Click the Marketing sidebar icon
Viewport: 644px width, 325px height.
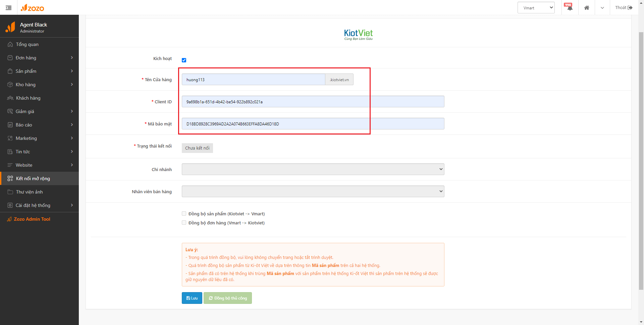(10, 138)
